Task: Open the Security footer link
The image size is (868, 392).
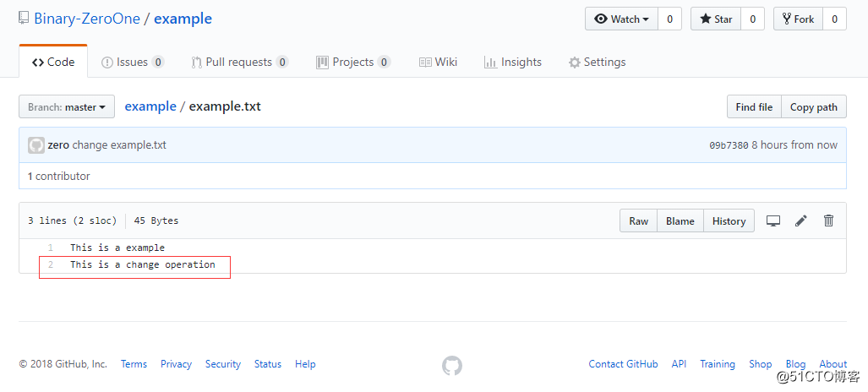Action: [223, 364]
